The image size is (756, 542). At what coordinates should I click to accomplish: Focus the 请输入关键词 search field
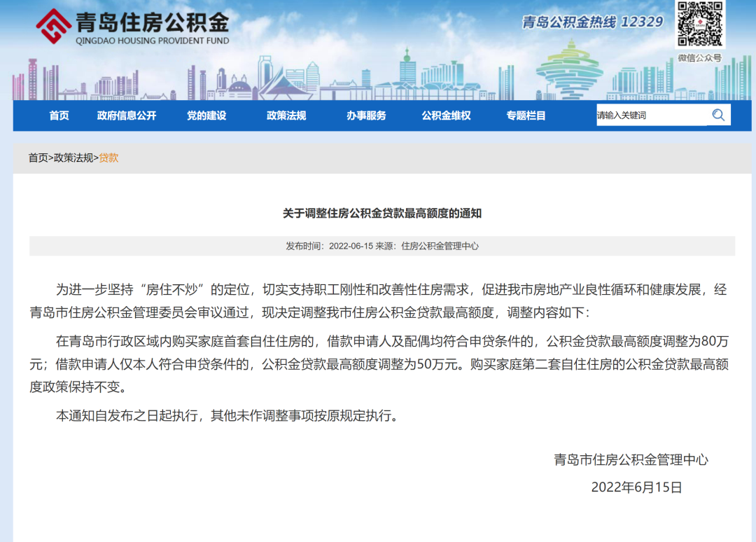point(650,116)
